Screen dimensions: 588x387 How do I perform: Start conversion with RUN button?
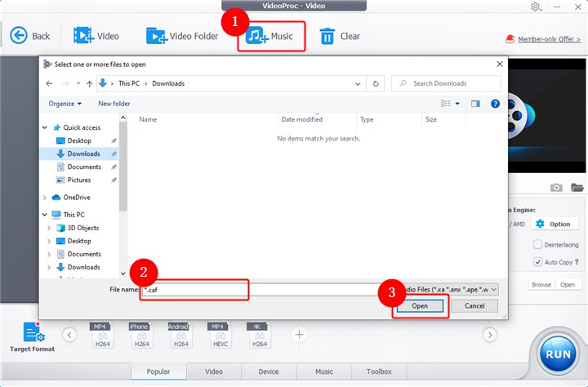tap(558, 354)
